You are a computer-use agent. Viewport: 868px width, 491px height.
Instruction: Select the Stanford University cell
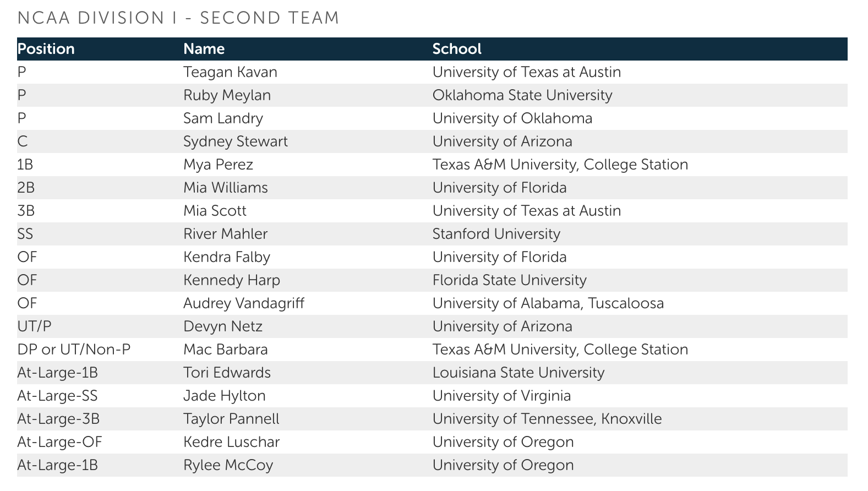point(496,234)
